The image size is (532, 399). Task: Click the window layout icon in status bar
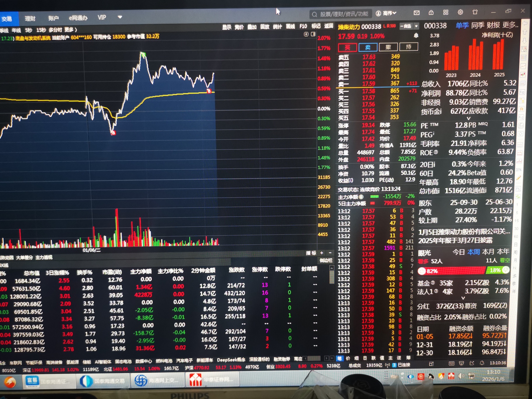[431, 364]
